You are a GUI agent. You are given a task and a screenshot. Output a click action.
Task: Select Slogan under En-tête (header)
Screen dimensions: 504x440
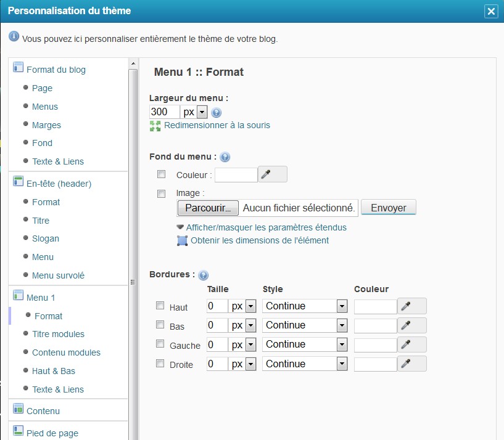(46, 238)
